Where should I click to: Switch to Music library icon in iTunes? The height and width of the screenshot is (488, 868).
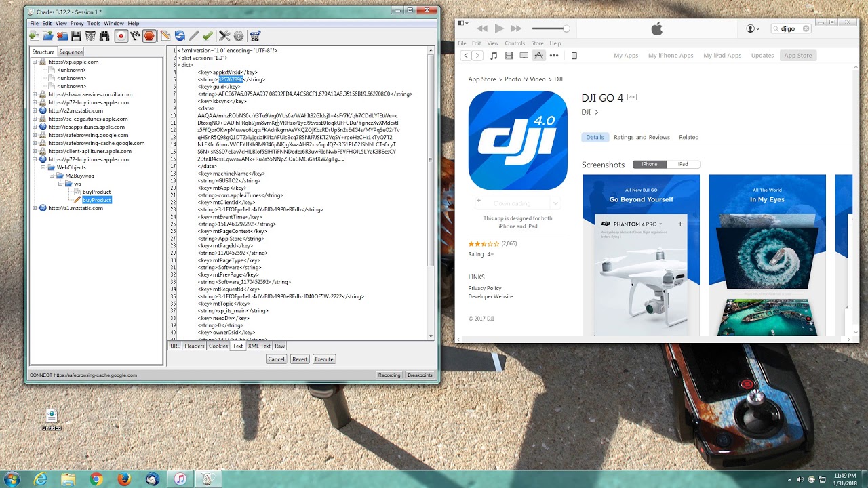(494, 56)
